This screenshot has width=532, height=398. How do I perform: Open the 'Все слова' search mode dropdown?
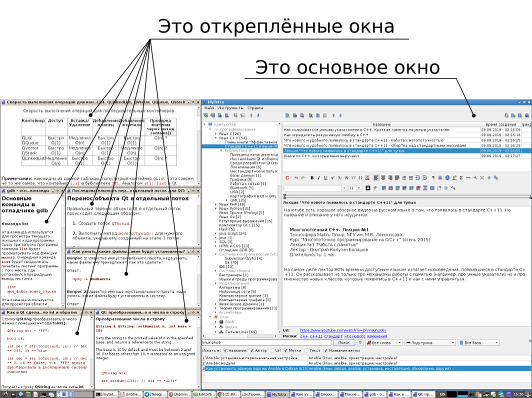[x=384, y=343]
